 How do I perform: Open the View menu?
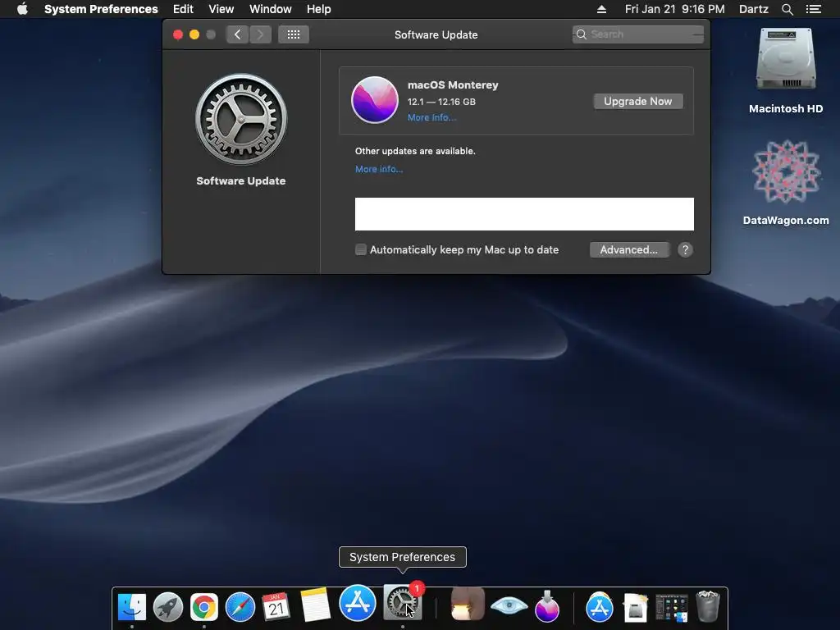(221, 9)
